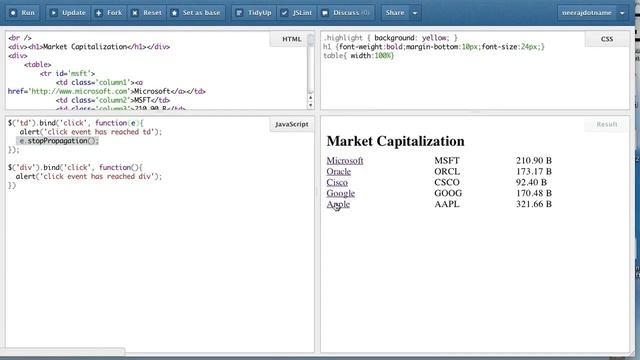This screenshot has height=360, width=640.
Task: Click the e.stopPropagation() line in JavaScript
Action: tap(58, 141)
